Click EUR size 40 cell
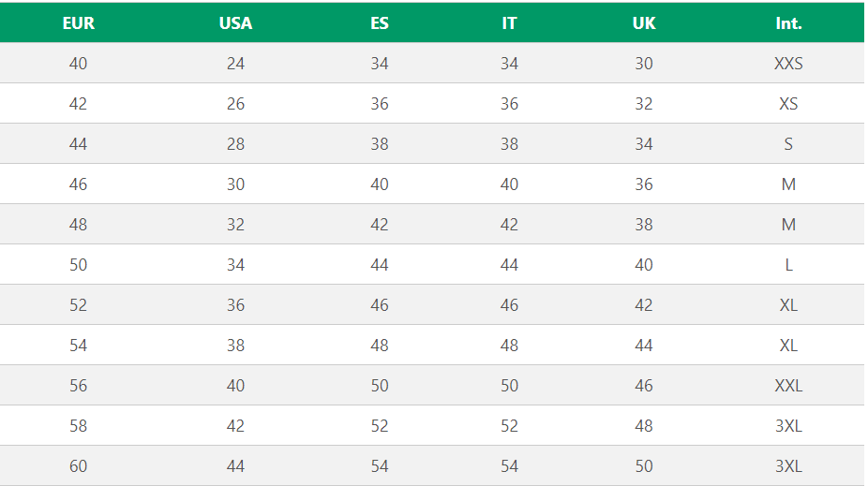The width and height of the screenshot is (868, 486). point(78,64)
